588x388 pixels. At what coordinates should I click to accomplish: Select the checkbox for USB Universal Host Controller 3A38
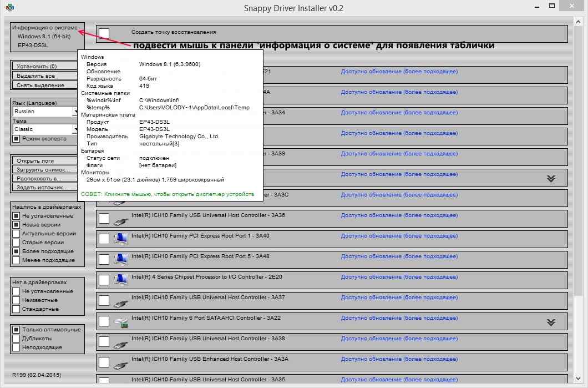click(x=104, y=341)
